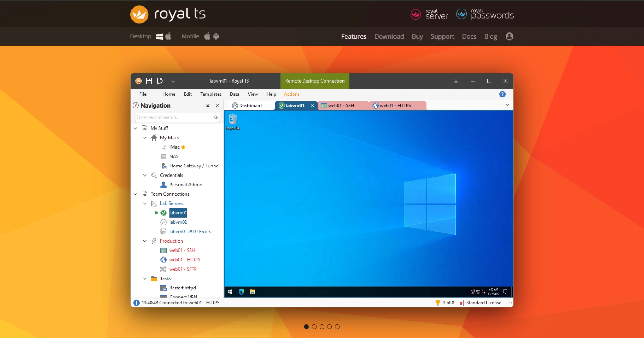Collapse the Credentials folder
Image resolution: width=644 pixels, height=338 pixels.
[145, 175]
